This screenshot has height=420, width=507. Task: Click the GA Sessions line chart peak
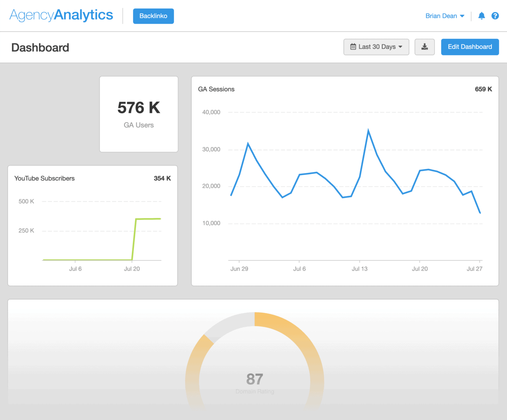tap(368, 130)
